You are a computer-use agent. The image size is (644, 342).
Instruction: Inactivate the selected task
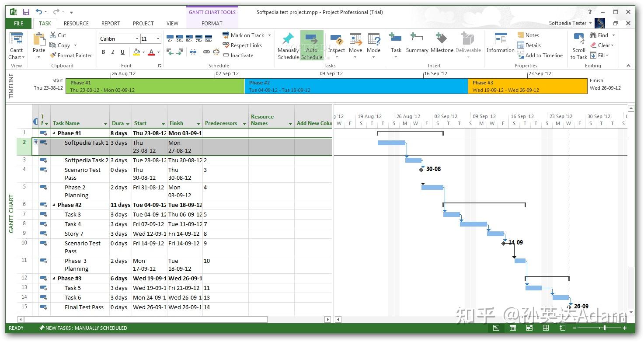tap(238, 56)
